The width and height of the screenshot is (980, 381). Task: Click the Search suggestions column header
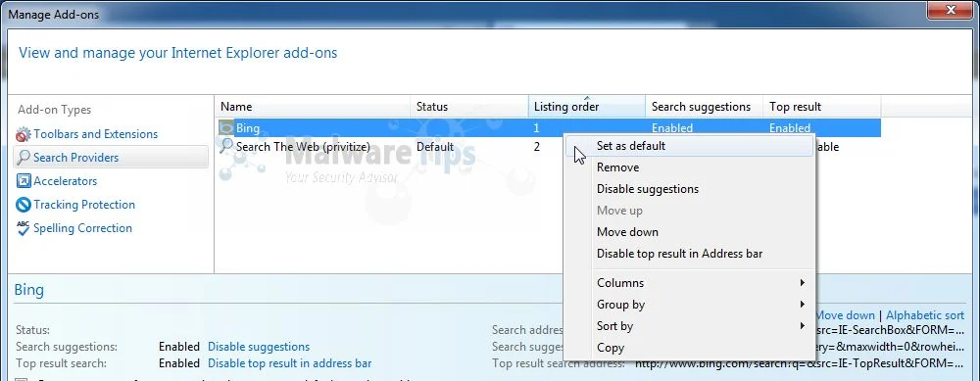pyautogui.click(x=705, y=107)
